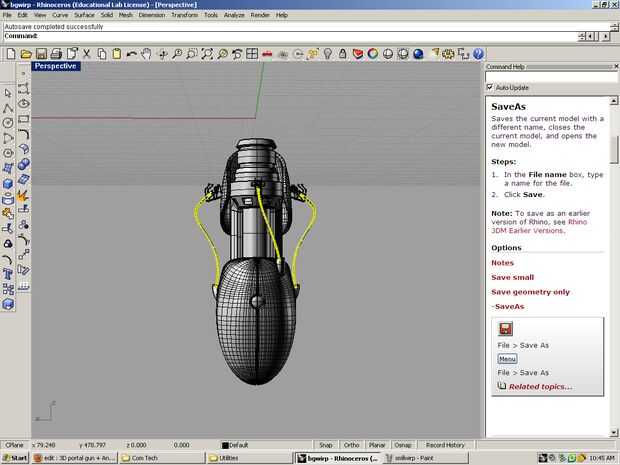Image resolution: width=620 pixels, height=465 pixels.
Task: Toggle Osnap in the status bar
Action: (403, 445)
